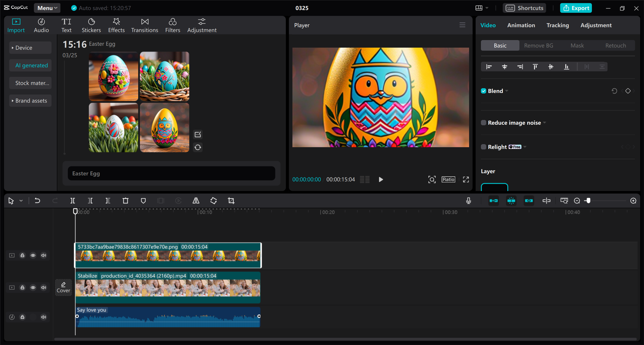
Task: Select the Split tool in timeline toolbar
Action: (x=73, y=201)
